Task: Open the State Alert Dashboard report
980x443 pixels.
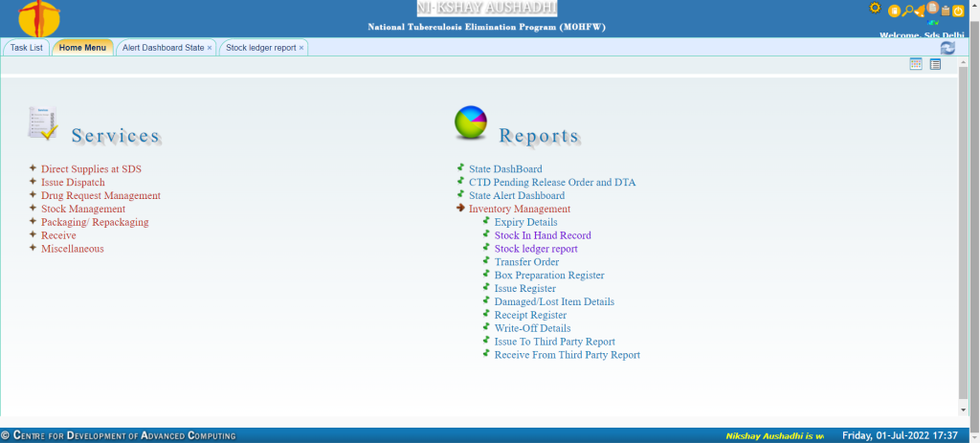Action: click(x=517, y=195)
